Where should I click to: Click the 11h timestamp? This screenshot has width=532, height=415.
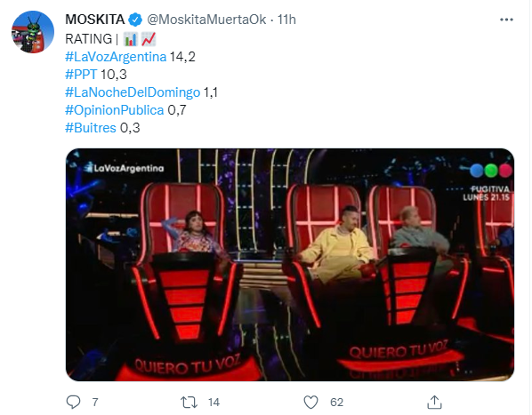tap(286, 20)
